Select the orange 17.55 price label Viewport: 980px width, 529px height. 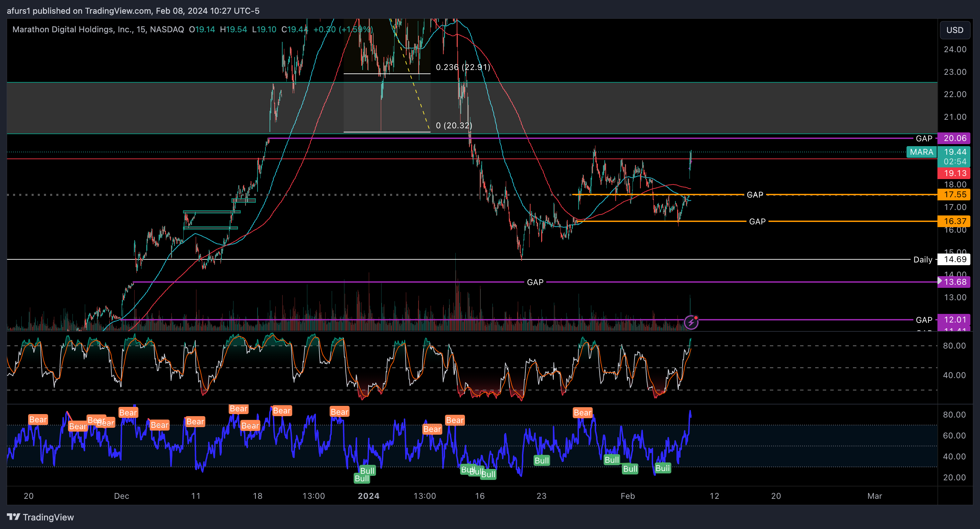coord(954,195)
